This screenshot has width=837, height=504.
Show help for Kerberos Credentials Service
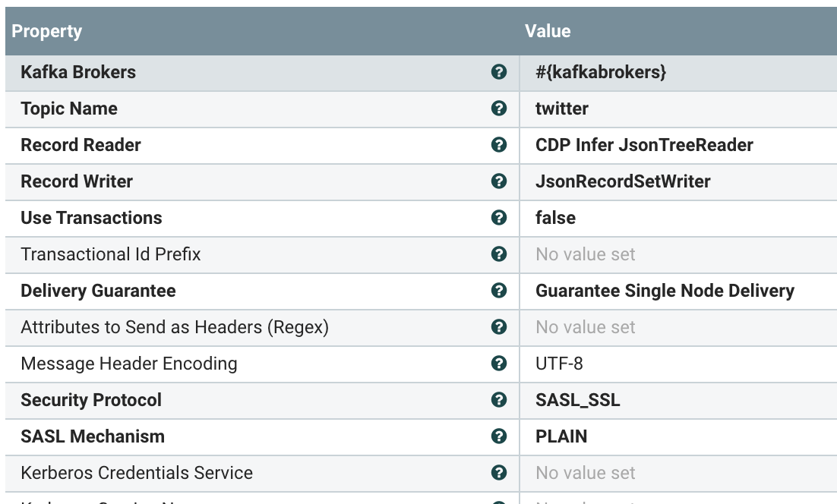499,473
